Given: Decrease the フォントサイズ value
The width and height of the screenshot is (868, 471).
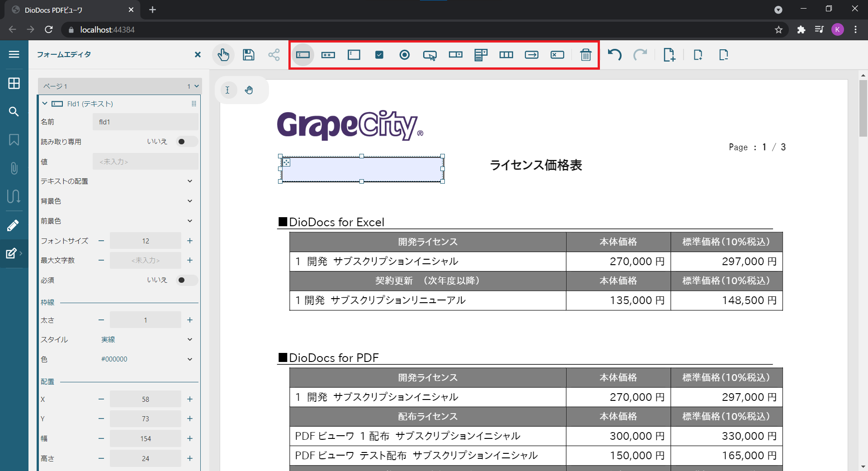Looking at the screenshot, I should click(x=101, y=241).
